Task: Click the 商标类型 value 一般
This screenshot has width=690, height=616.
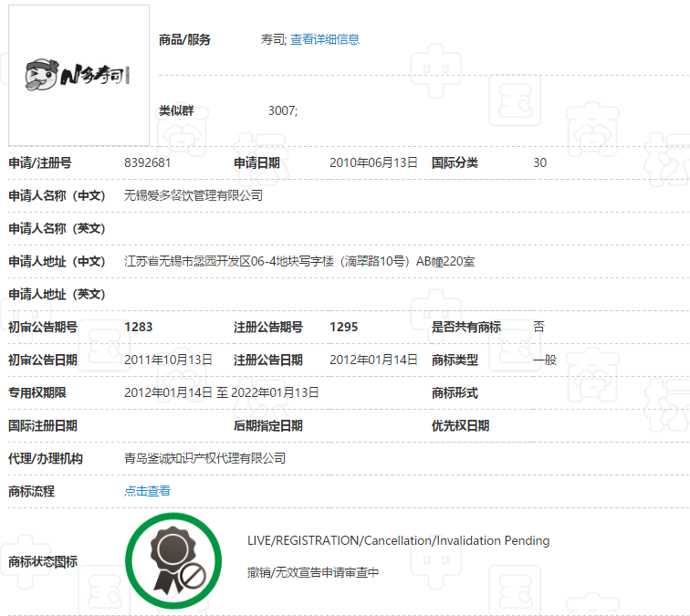Action: pyautogui.click(x=545, y=360)
